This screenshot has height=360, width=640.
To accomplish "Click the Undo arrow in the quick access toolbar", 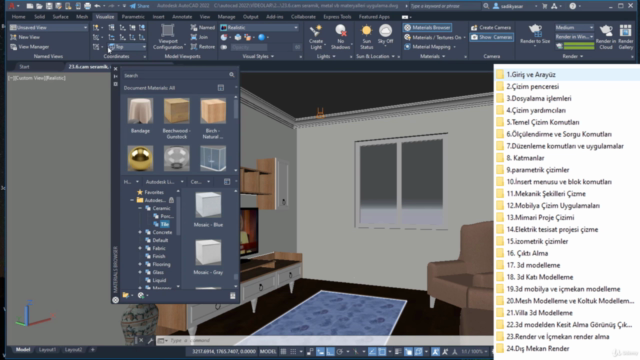I will [97, 6].
